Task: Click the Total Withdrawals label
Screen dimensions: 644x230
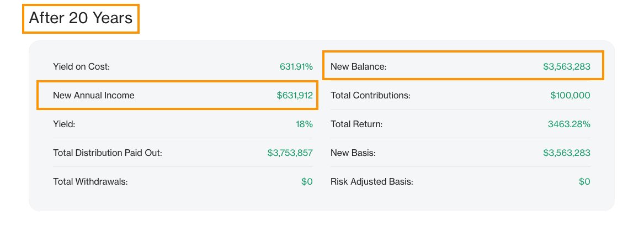Action: [x=91, y=181]
